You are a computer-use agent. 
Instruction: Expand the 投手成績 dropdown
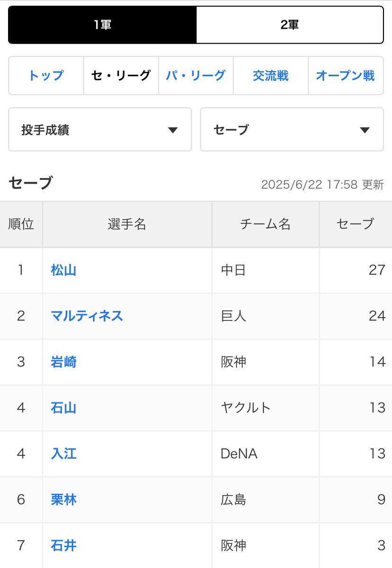click(x=100, y=130)
